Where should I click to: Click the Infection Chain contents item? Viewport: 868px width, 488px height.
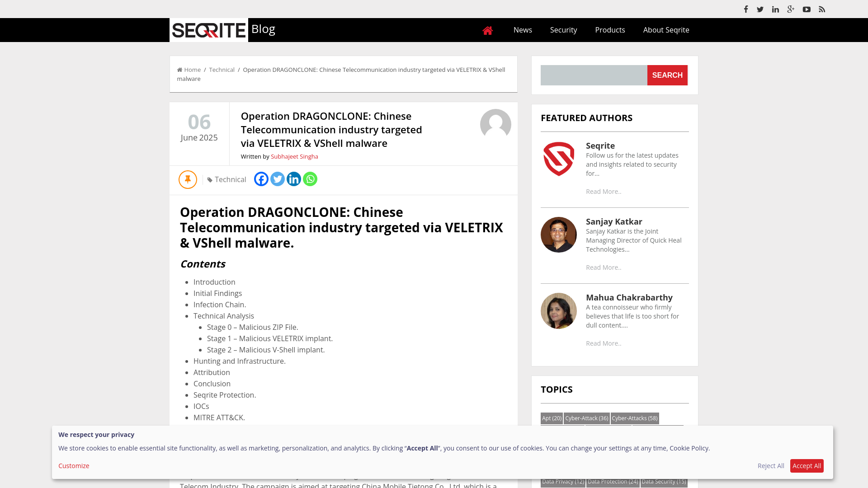coord(220,305)
